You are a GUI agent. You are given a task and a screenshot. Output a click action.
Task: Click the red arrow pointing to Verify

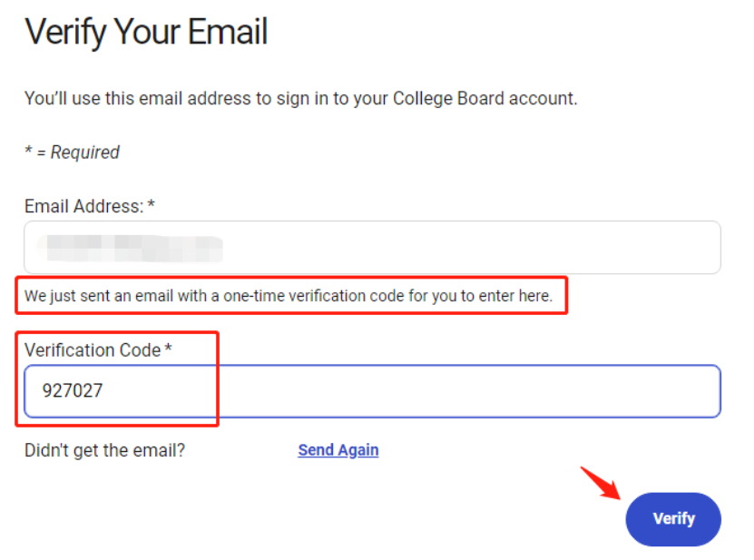click(601, 482)
